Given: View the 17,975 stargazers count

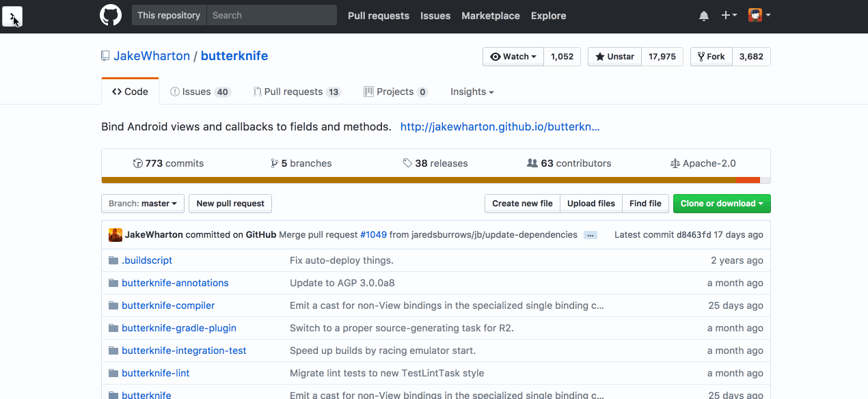Looking at the screenshot, I should point(662,57).
